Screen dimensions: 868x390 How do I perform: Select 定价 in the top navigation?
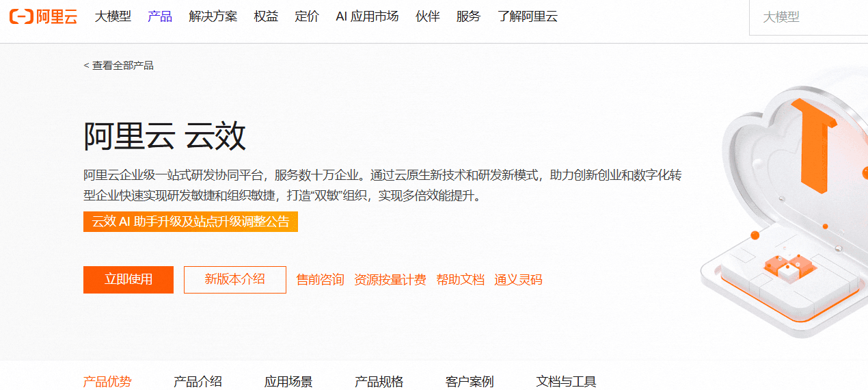click(307, 16)
